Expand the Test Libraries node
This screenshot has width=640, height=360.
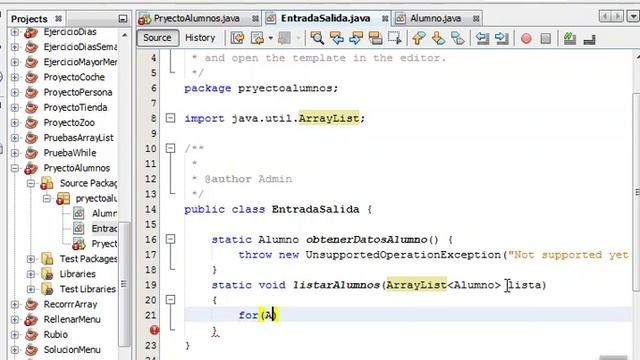[31, 289]
